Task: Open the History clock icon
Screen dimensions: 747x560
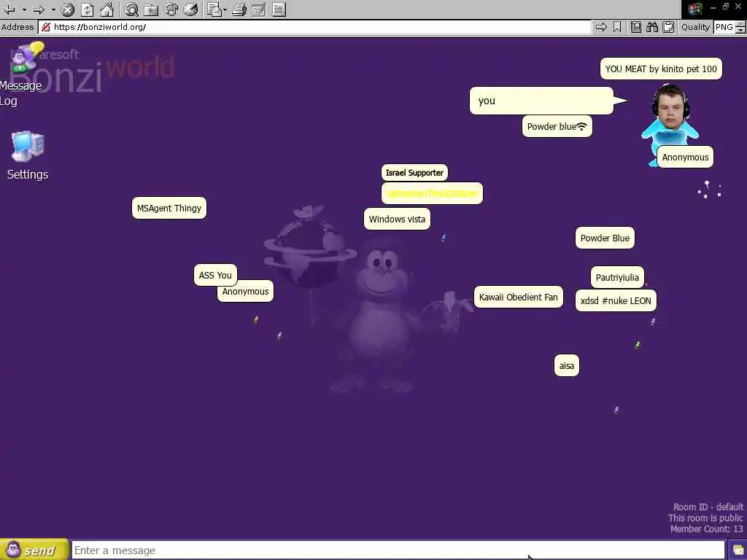Action: tap(190, 9)
